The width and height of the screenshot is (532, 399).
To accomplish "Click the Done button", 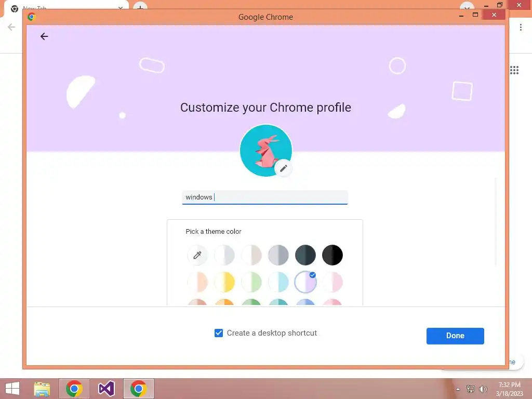I will click(455, 336).
